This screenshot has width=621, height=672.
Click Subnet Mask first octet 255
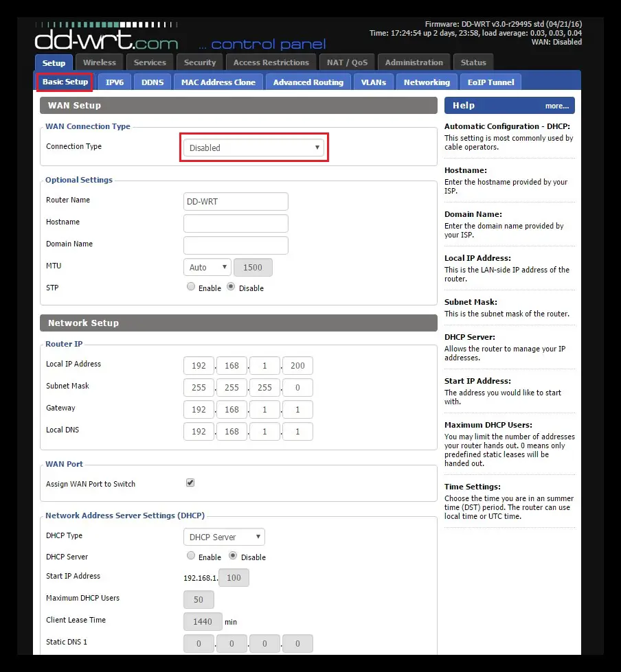(199, 387)
